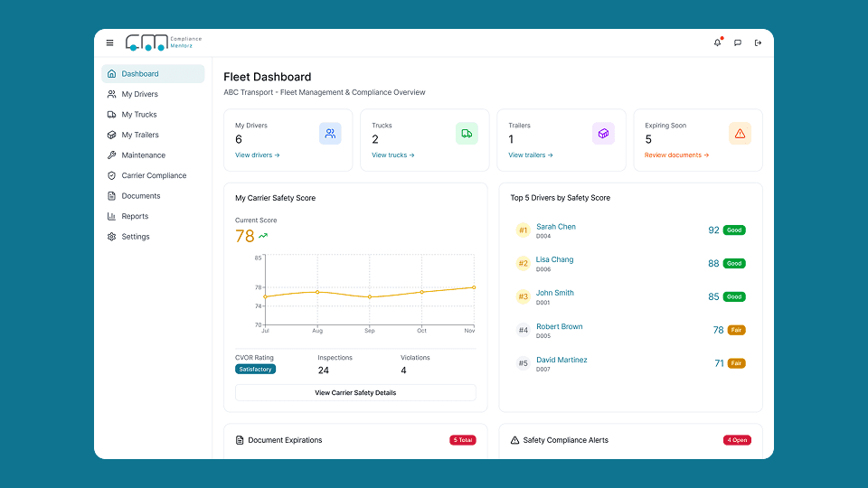This screenshot has height=488, width=868.
Task: Click the logout icon in header
Action: click(758, 42)
